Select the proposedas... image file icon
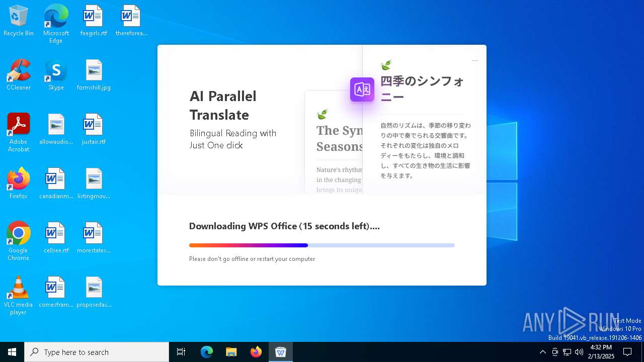 coord(94,293)
